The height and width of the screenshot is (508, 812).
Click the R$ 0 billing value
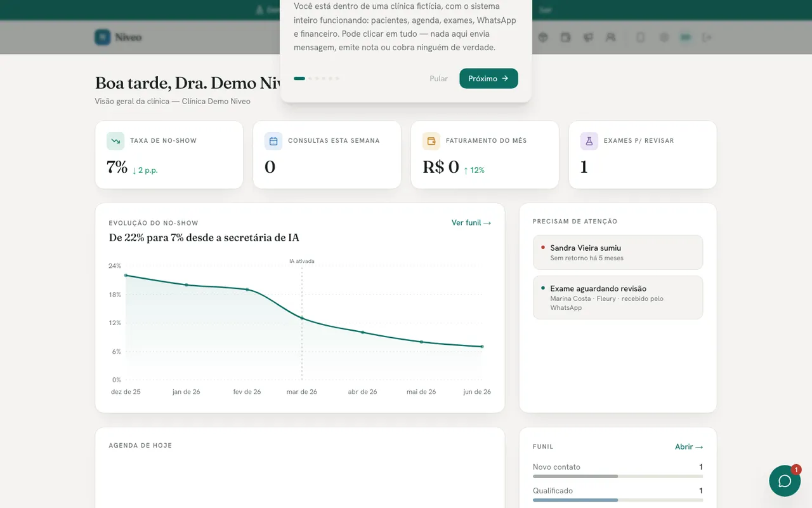coord(441,167)
